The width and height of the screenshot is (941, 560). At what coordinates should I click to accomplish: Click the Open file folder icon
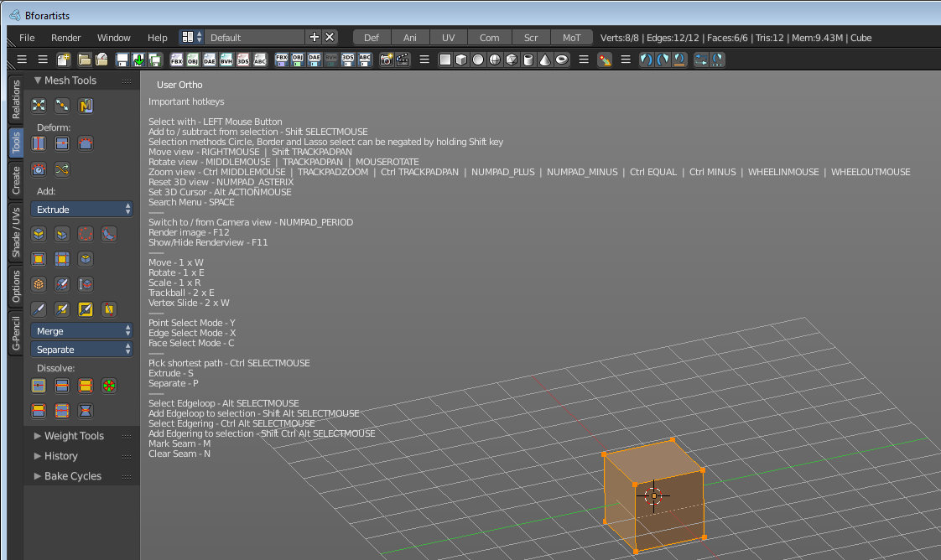85,60
